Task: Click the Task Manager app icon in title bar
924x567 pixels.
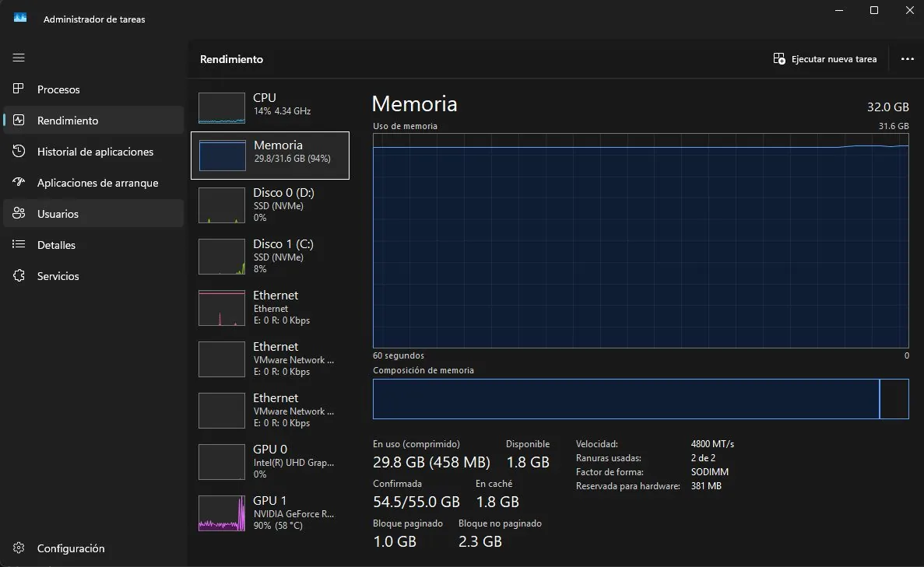Action: (20, 18)
